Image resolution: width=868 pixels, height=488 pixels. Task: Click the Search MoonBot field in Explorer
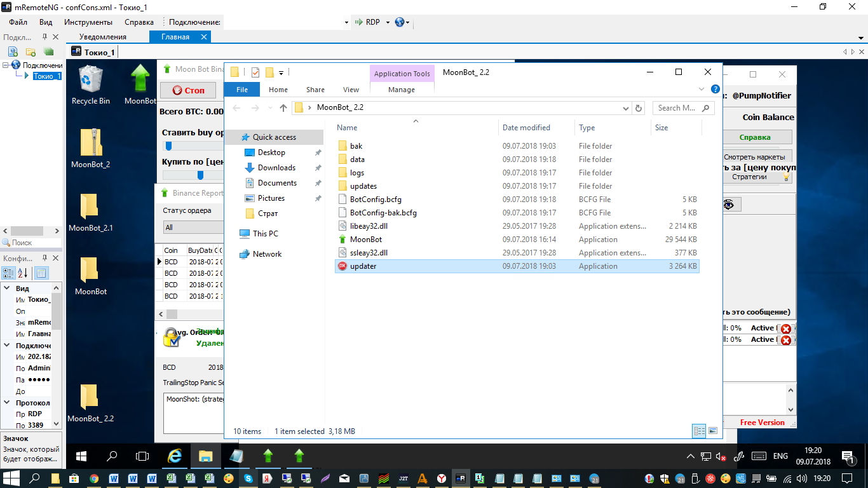(677, 108)
